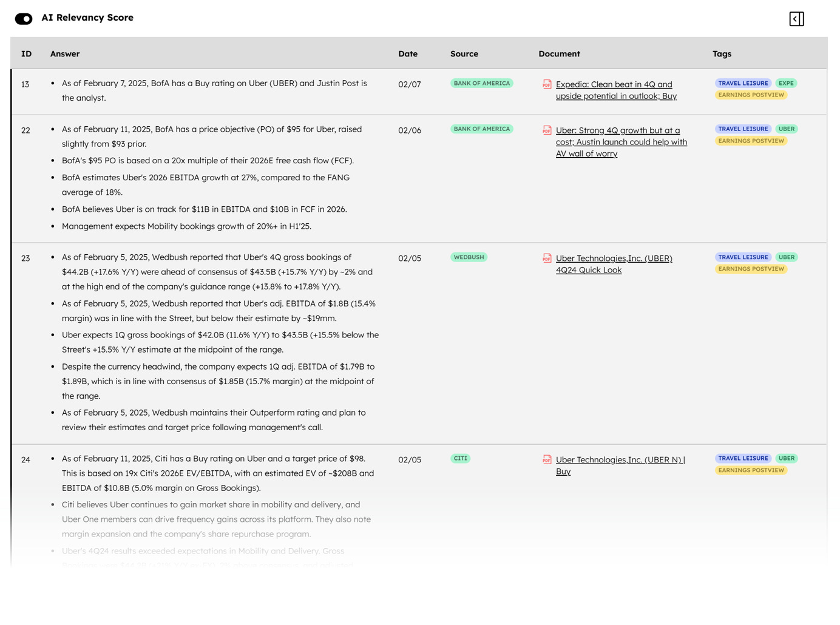Click Earnings Postview tag in row 23

751,269
